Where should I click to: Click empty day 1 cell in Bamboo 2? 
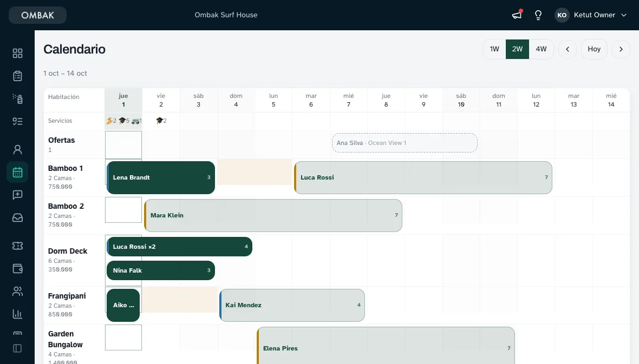[123, 210]
